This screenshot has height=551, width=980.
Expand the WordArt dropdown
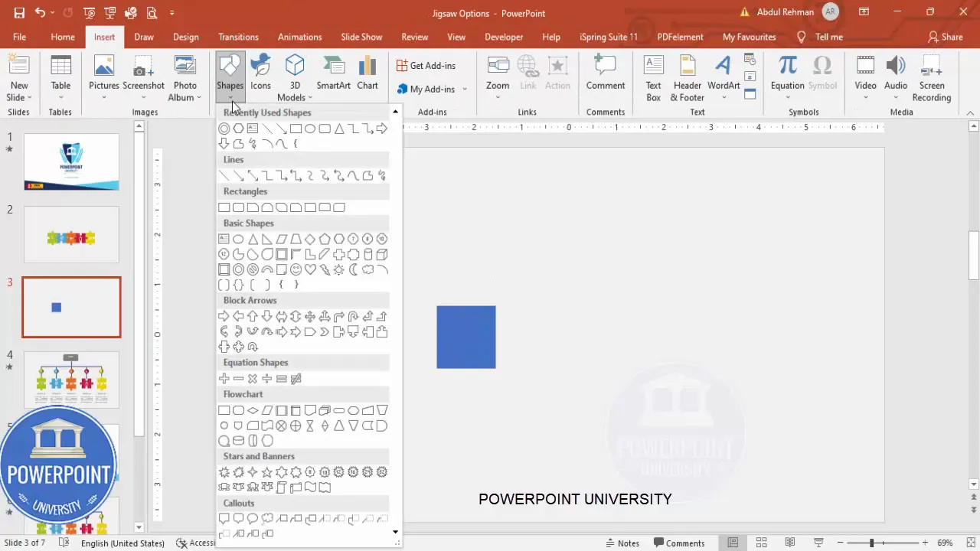click(x=724, y=98)
